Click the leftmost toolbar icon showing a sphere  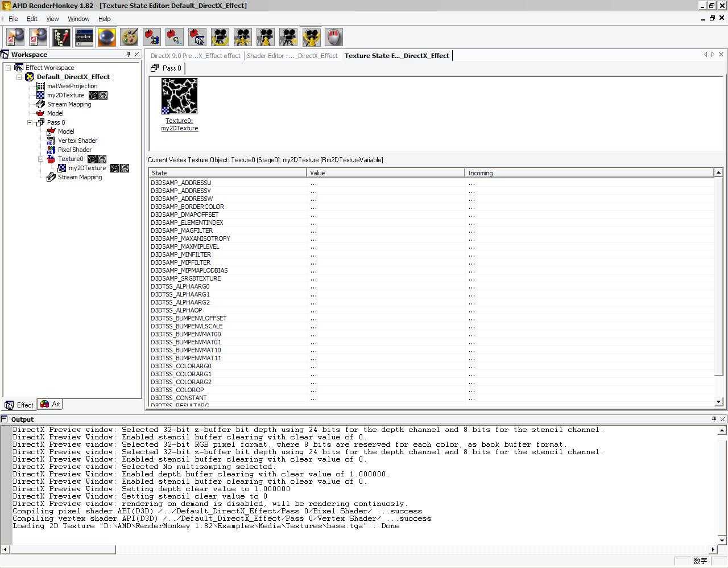15,37
